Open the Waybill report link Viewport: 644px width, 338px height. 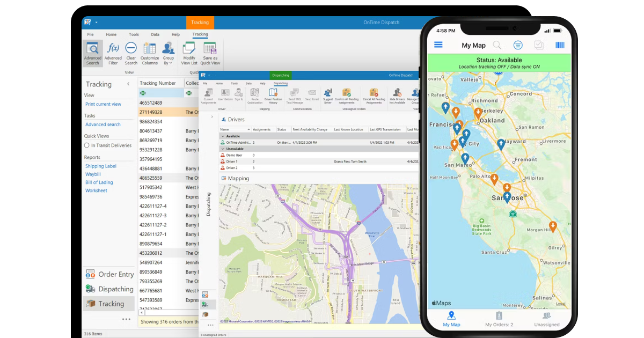tap(93, 174)
